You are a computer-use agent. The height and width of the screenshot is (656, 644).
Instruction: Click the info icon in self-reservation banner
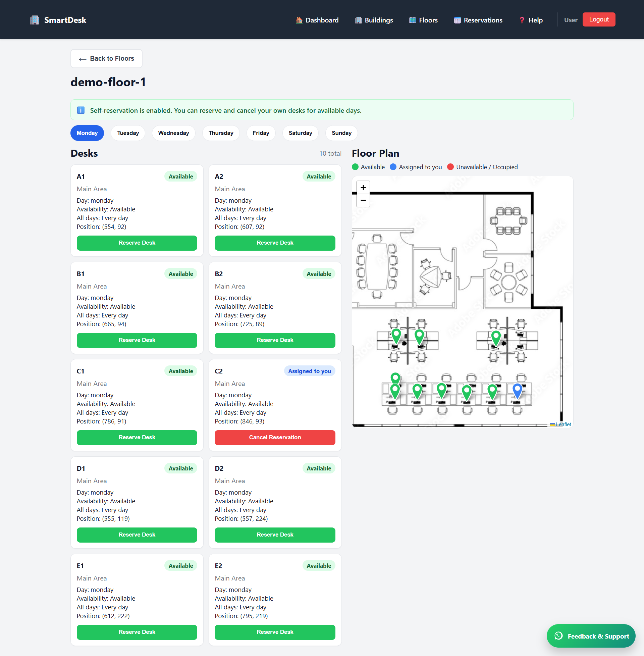click(x=81, y=110)
